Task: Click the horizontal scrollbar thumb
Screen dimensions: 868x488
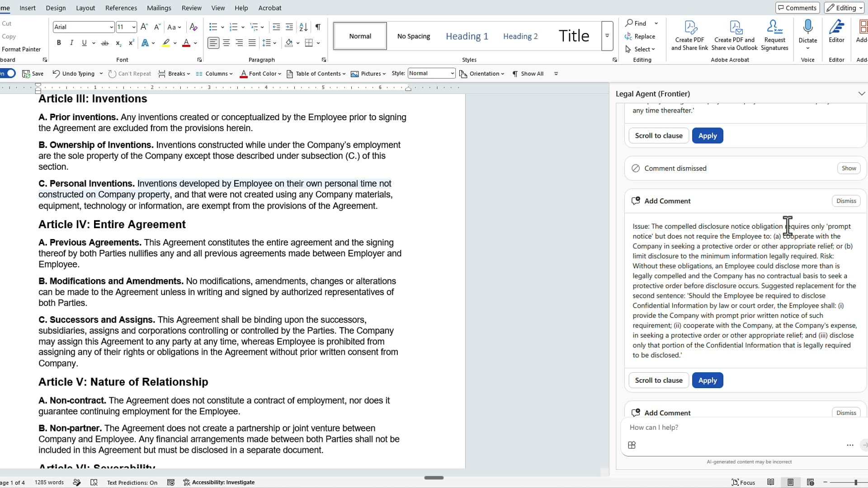Action: tap(434, 478)
